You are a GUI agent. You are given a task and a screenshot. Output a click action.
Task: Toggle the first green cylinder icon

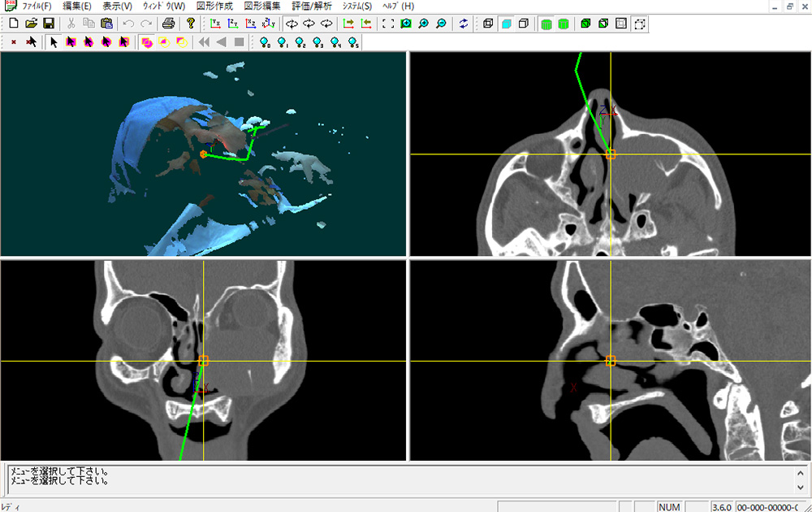coord(546,24)
